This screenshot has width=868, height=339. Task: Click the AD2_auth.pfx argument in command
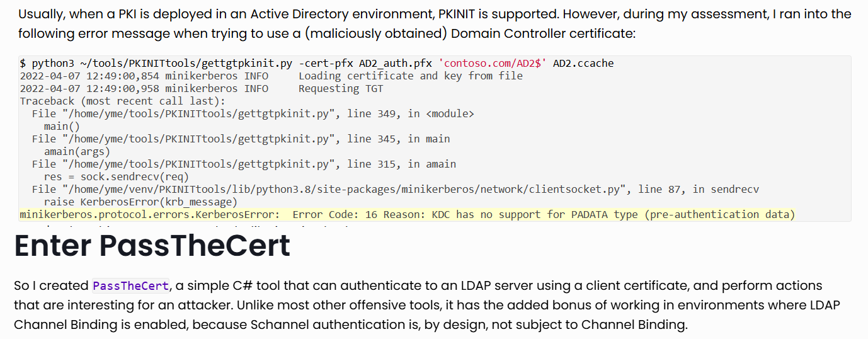396,64
